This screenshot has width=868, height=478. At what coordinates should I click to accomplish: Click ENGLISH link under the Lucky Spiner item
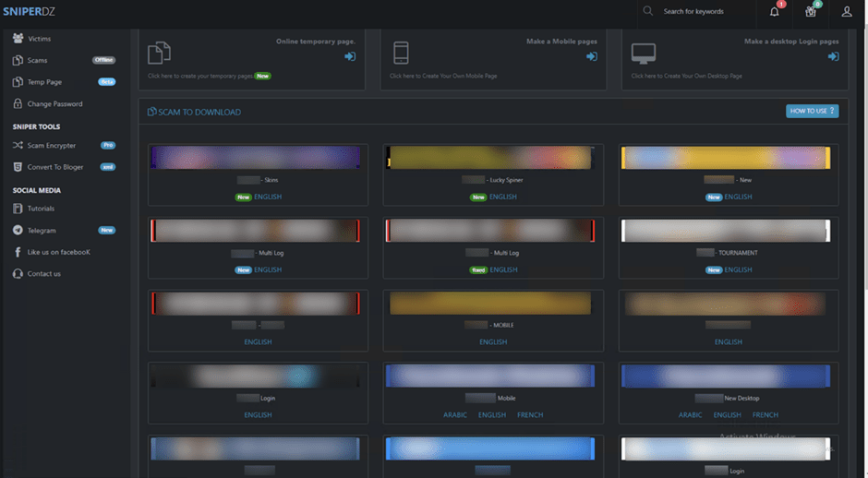click(x=503, y=197)
